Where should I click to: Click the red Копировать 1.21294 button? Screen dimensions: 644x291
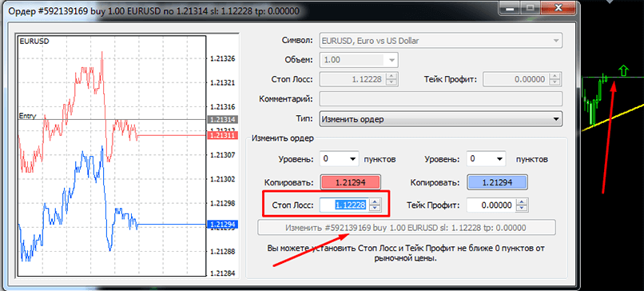click(x=350, y=182)
